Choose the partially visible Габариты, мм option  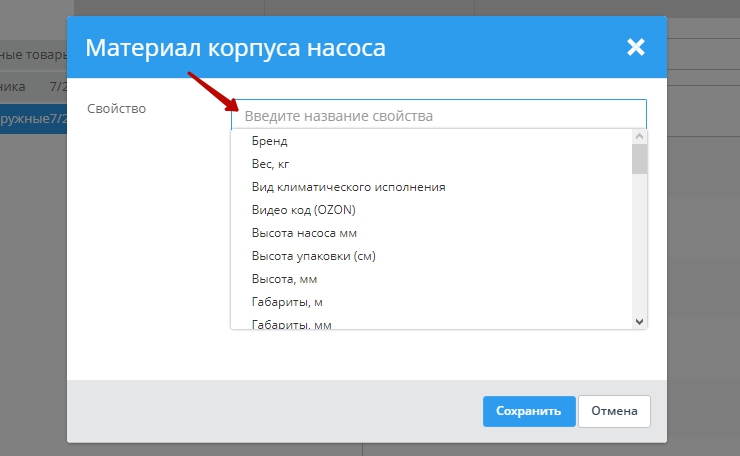(x=291, y=324)
